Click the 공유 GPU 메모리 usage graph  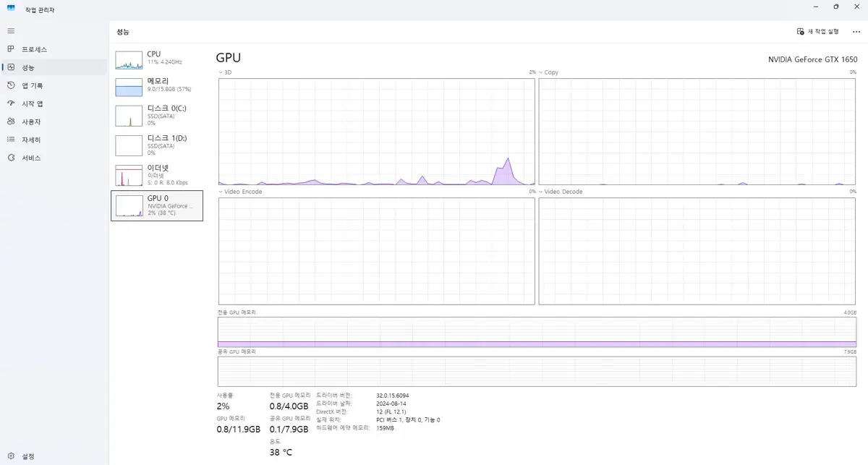(x=537, y=371)
